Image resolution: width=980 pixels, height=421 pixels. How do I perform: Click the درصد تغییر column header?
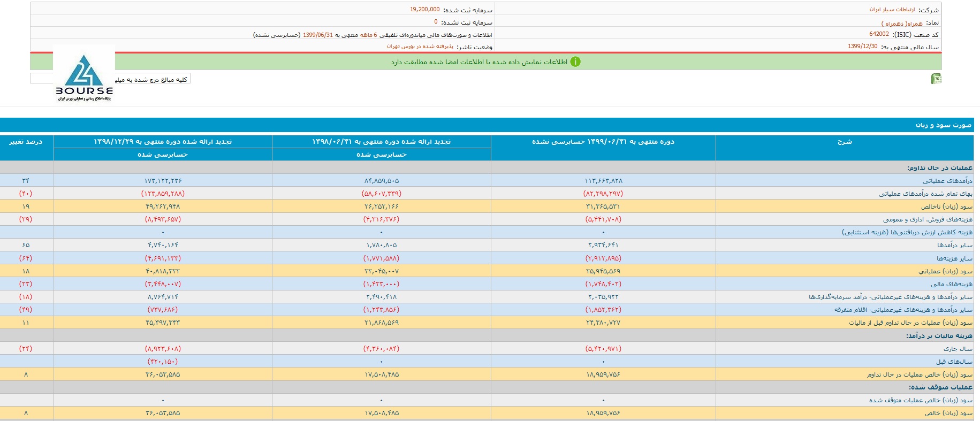(x=26, y=142)
